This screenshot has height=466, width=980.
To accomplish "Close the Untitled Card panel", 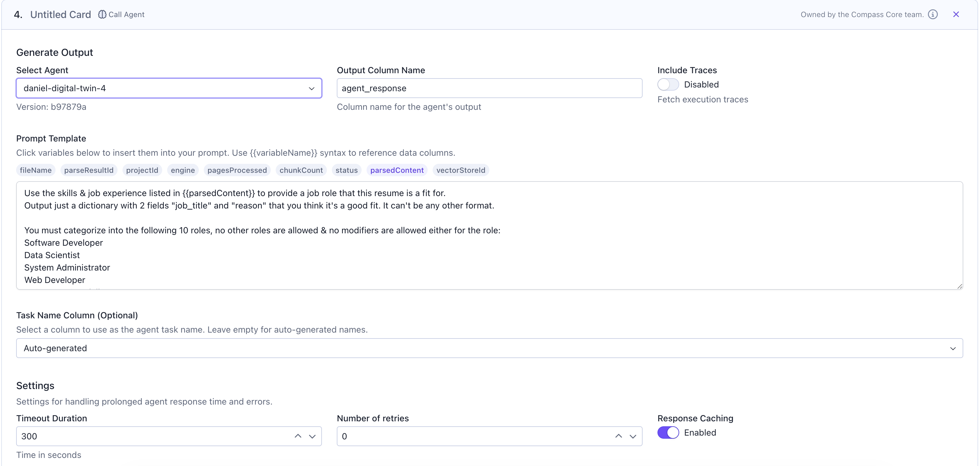I will click(955, 15).
